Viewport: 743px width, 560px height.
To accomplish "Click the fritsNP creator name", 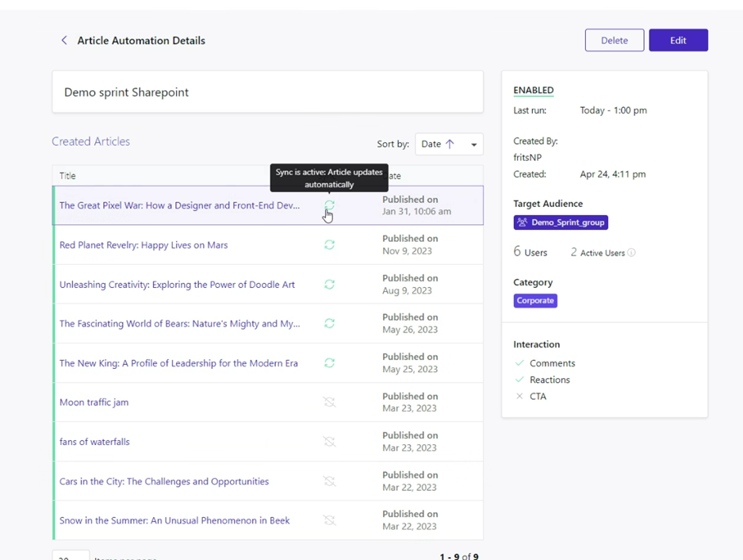I will [527, 157].
